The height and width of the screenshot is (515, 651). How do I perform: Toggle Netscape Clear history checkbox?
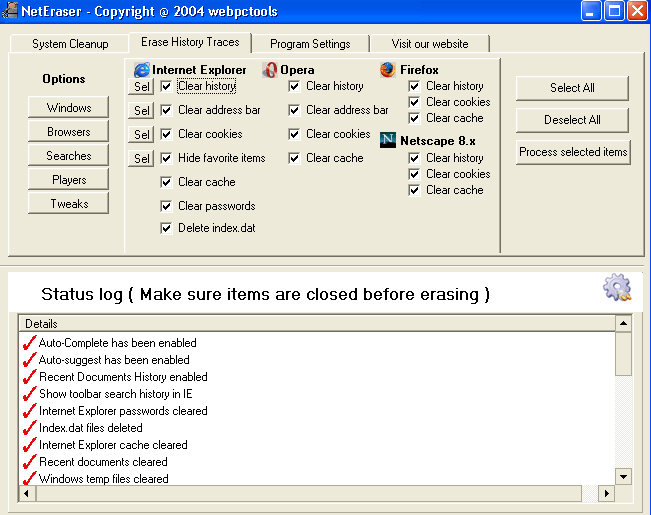pyautogui.click(x=414, y=158)
